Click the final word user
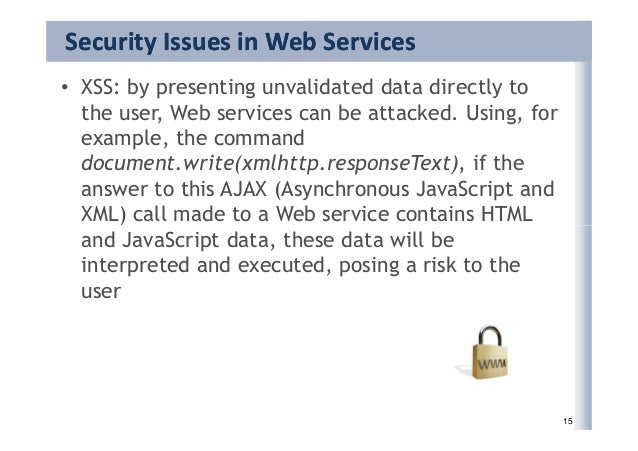Image resolution: width=638 pixels, height=451 pixels. click(101, 291)
